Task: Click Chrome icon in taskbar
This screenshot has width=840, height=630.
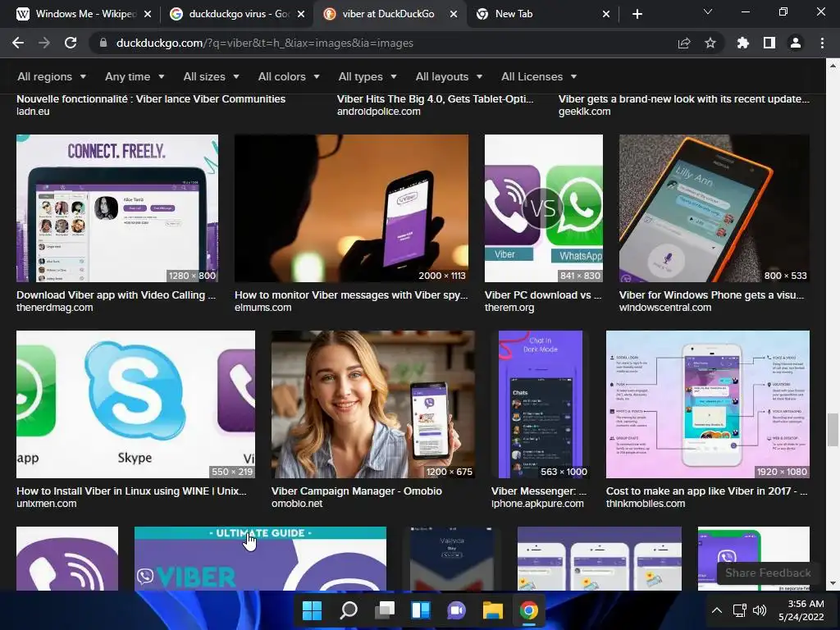Action: [529, 610]
